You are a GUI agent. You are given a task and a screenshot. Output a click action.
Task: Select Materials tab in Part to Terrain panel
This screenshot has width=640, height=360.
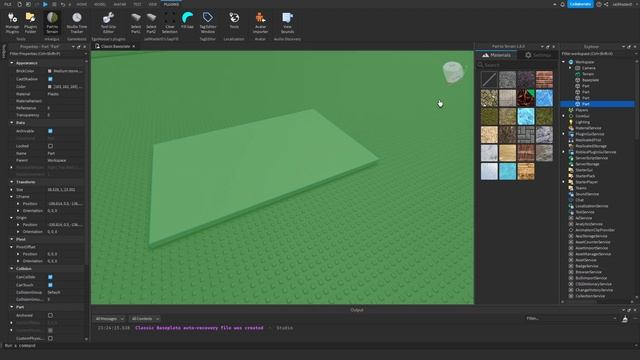pos(496,55)
